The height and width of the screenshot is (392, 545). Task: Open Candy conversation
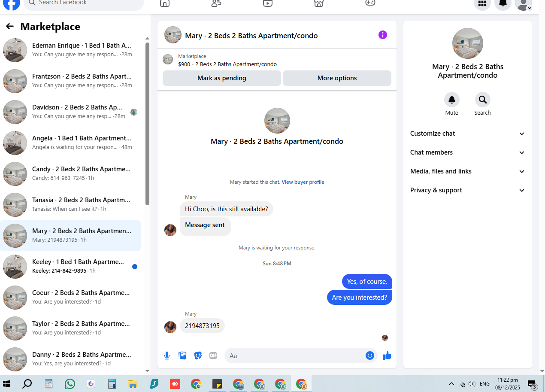tap(70, 174)
